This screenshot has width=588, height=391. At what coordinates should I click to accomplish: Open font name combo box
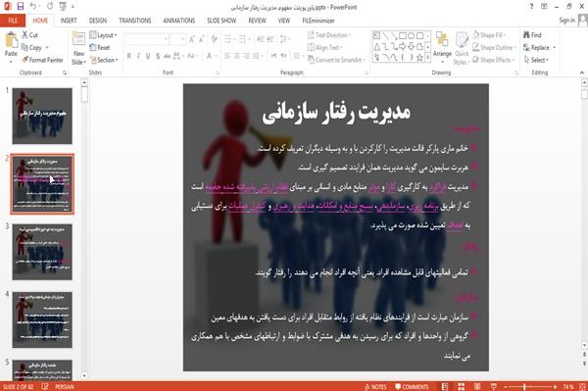[146, 38]
